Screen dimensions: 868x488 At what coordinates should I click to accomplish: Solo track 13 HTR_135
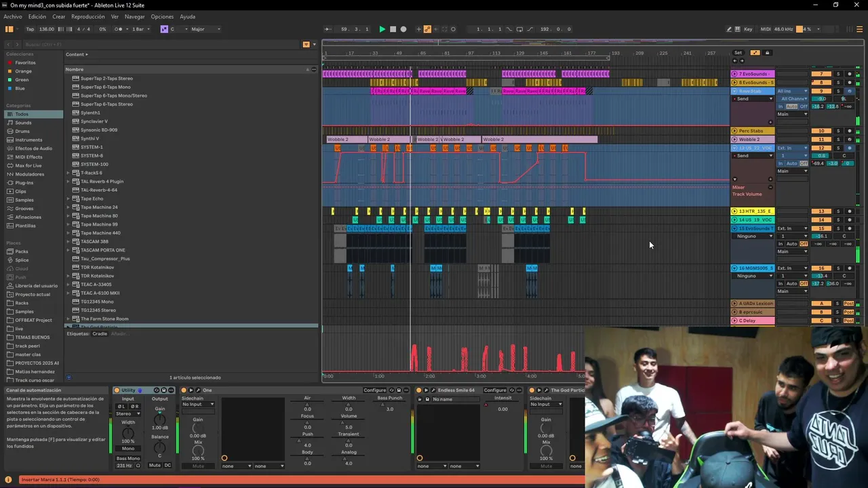point(837,211)
